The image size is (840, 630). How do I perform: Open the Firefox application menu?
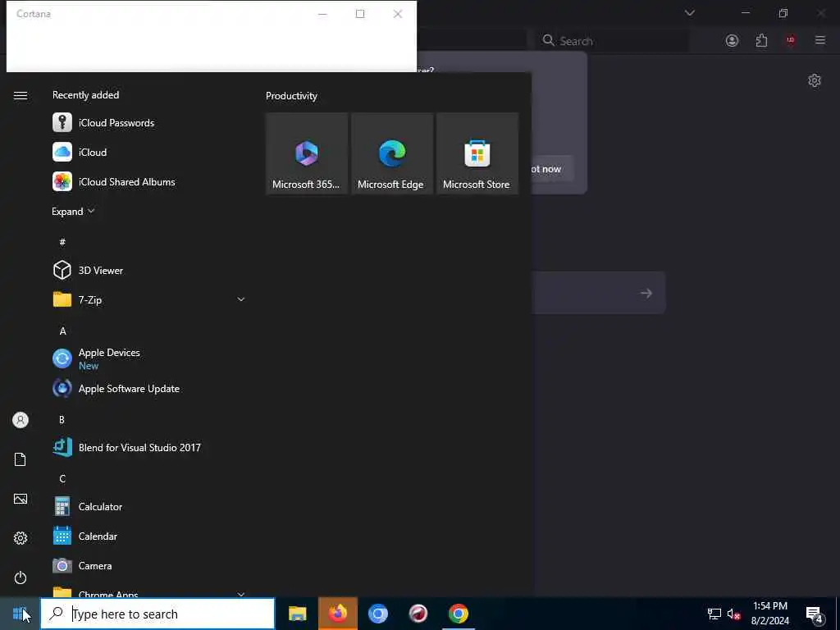point(819,40)
